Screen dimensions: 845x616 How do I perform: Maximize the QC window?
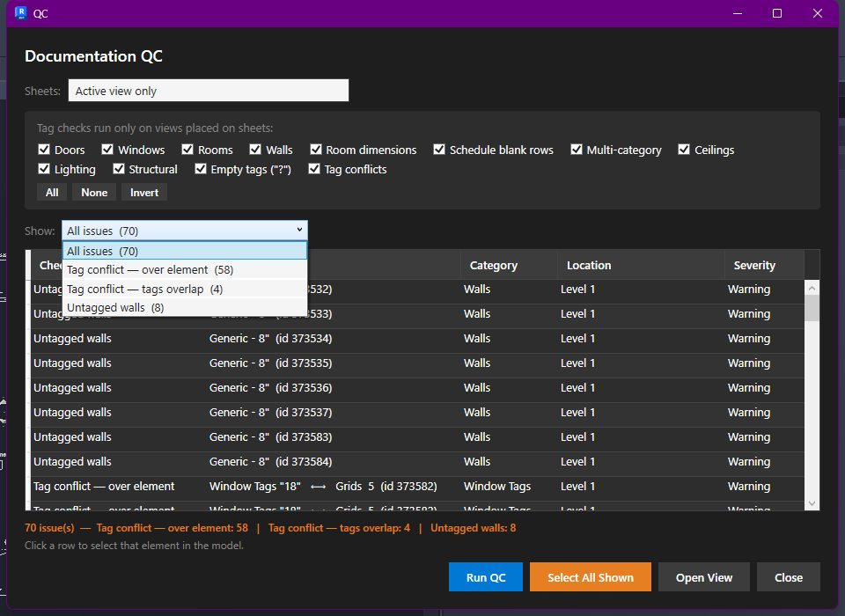tap(777, 13)
